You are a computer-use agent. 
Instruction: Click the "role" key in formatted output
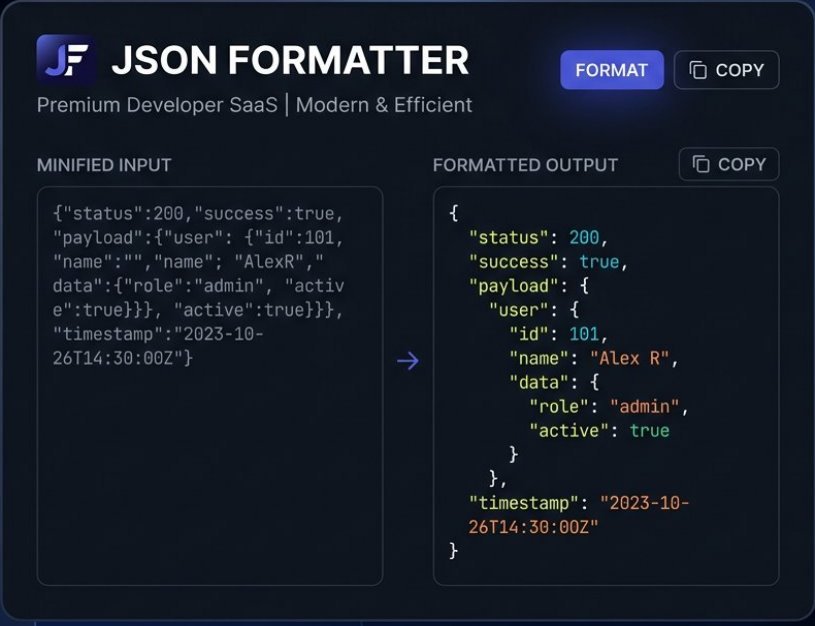click(x=559, y=406)
